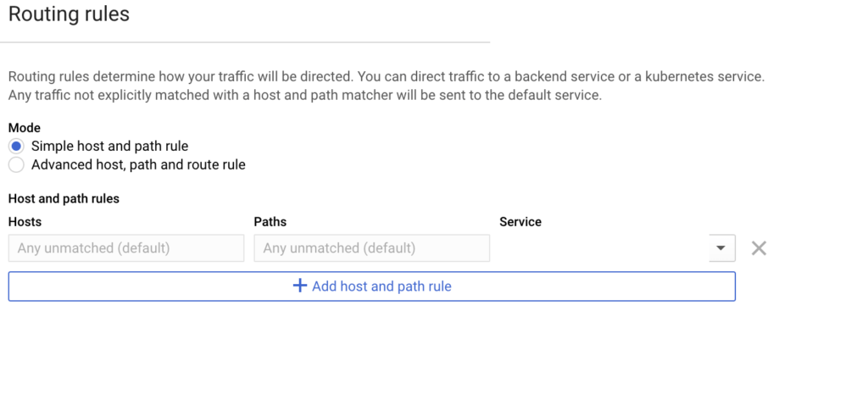This screenshot has width=868, height=400.
Task: Remove the default host and path rule
Action: tap(759, 248)
